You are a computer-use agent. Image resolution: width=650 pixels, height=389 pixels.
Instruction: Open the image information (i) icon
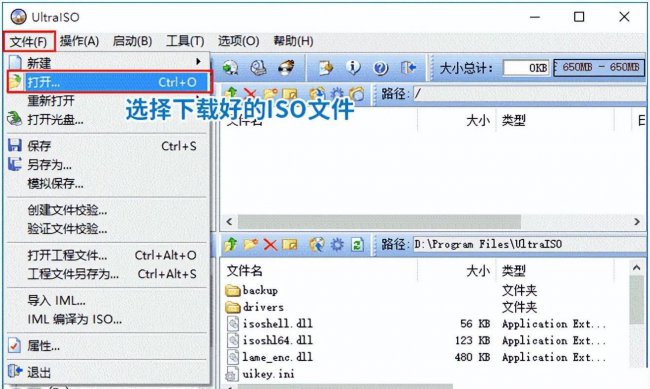pyautogui.click(x=353, y=67)
